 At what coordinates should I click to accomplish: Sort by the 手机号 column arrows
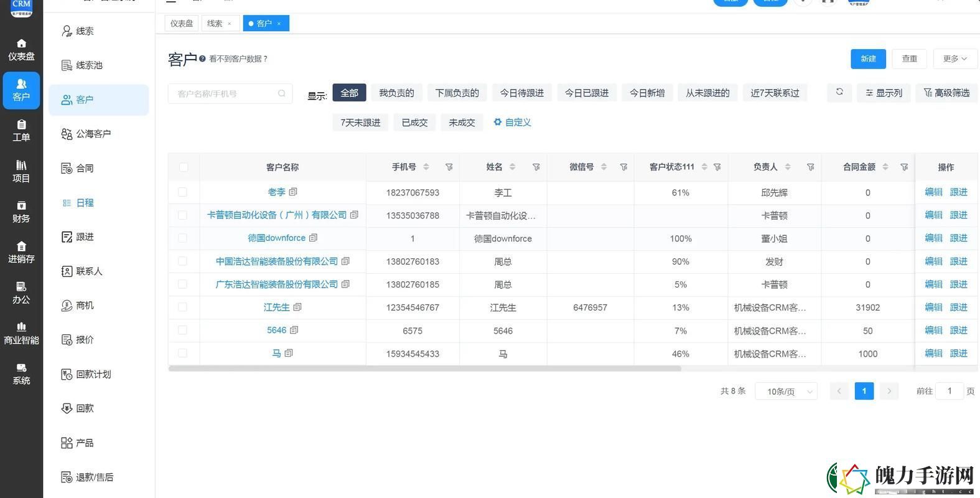point(426,167)
